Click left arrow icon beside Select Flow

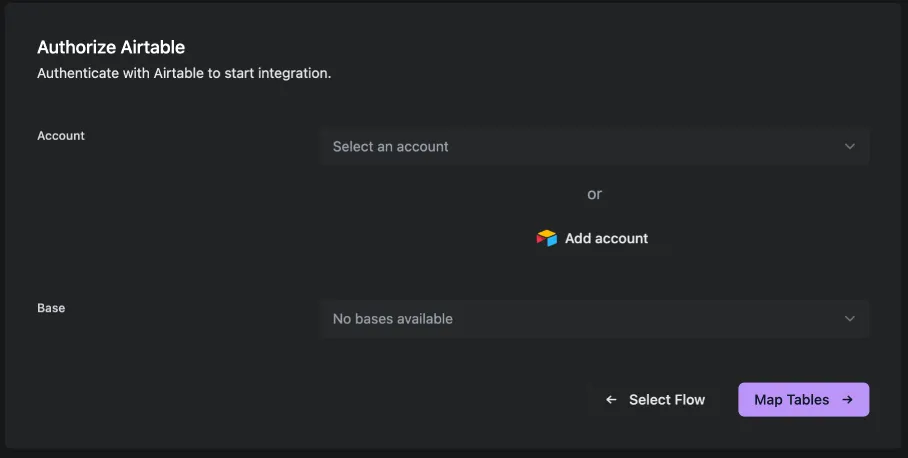click(611, 400)
